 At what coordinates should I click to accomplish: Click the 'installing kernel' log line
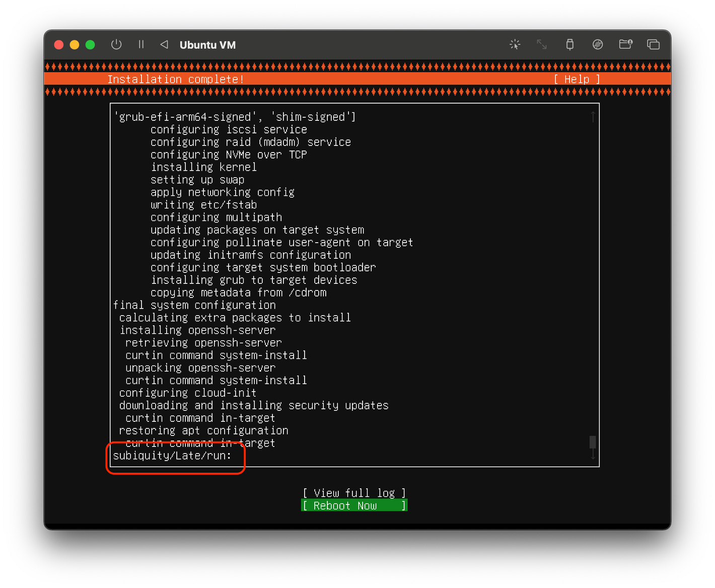pyautogui.click(x=204, y=167)
